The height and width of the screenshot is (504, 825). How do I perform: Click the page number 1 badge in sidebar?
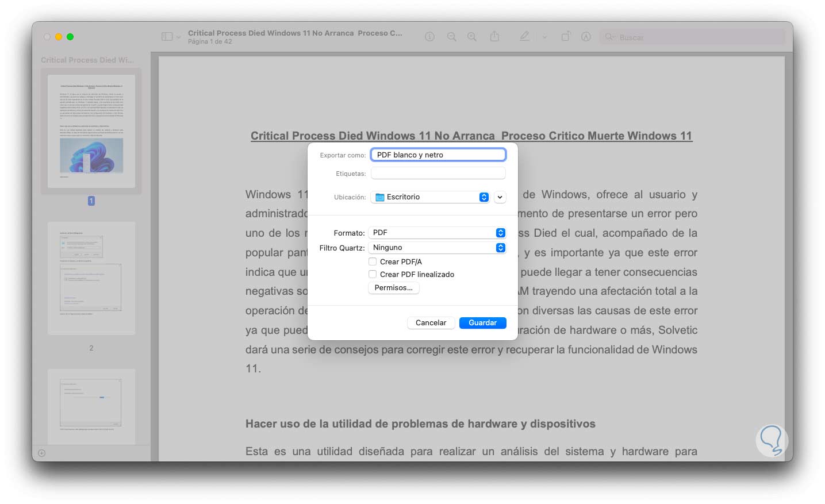[91, 201]
